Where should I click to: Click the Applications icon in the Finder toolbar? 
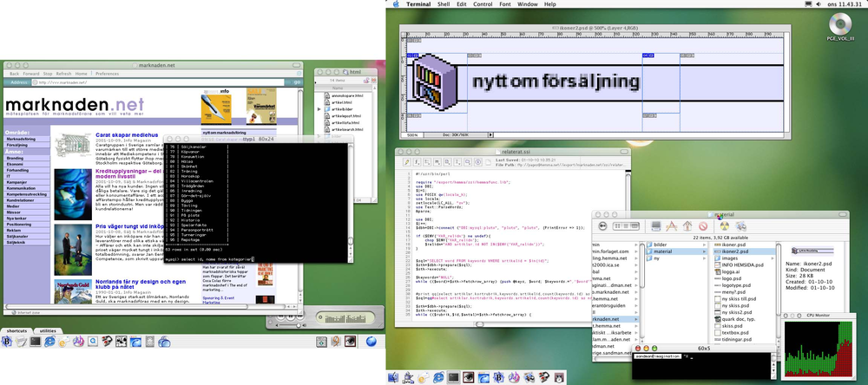(670, 227)
